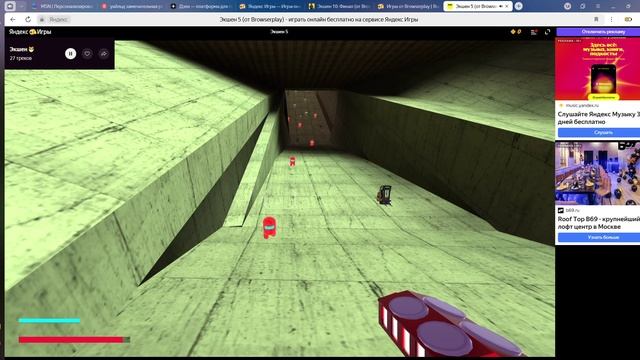Open the three-dot page menu
Viewport: 640px width, 360px height.
click(611, 19)
